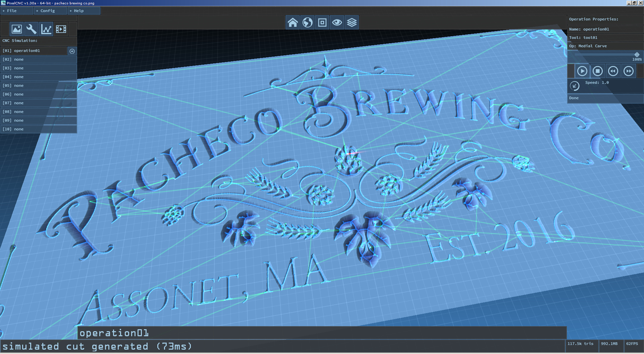The image size is (644, 354).
Task: Select the [09] none operation slot
Action: (39, 120)
